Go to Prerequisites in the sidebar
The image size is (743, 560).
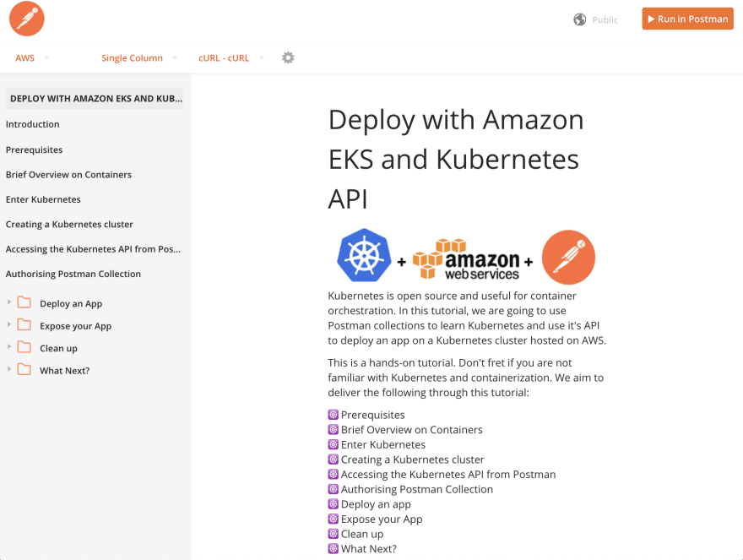pos(34,150)
